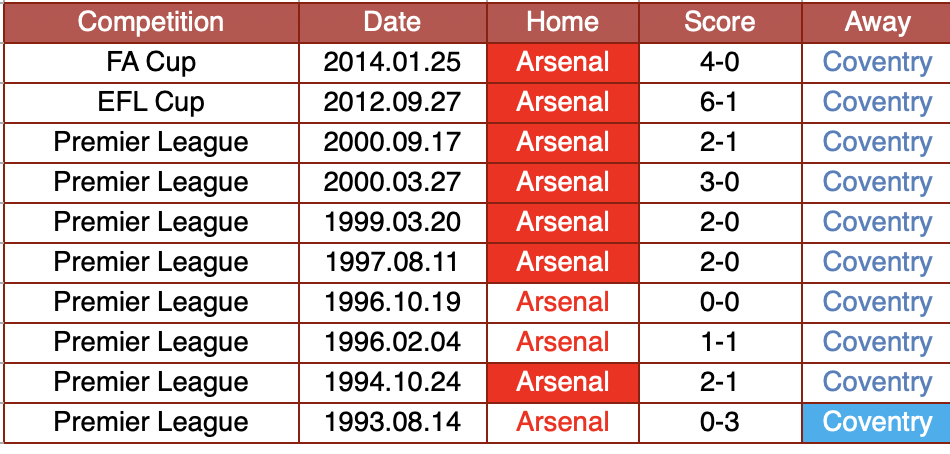
Task: Select the 6-1 score cell
Action: click(720, 102)
